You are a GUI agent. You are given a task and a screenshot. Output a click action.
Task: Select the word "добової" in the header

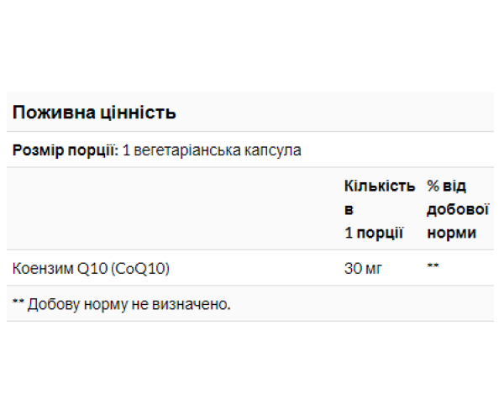pos(458,209)
